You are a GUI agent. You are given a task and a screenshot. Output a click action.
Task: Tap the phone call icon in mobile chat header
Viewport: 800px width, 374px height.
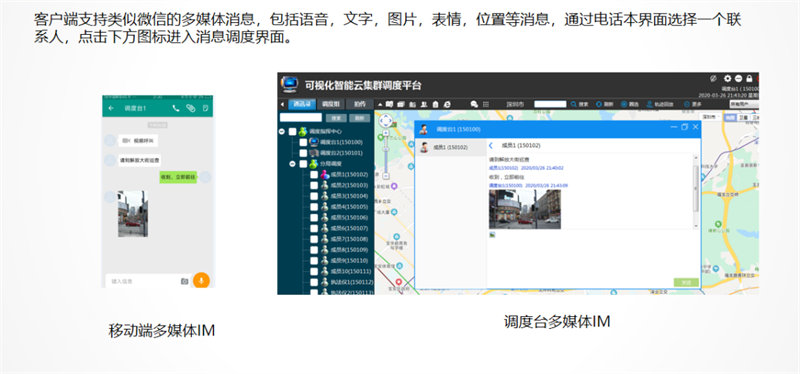click(x=176, y=108)
